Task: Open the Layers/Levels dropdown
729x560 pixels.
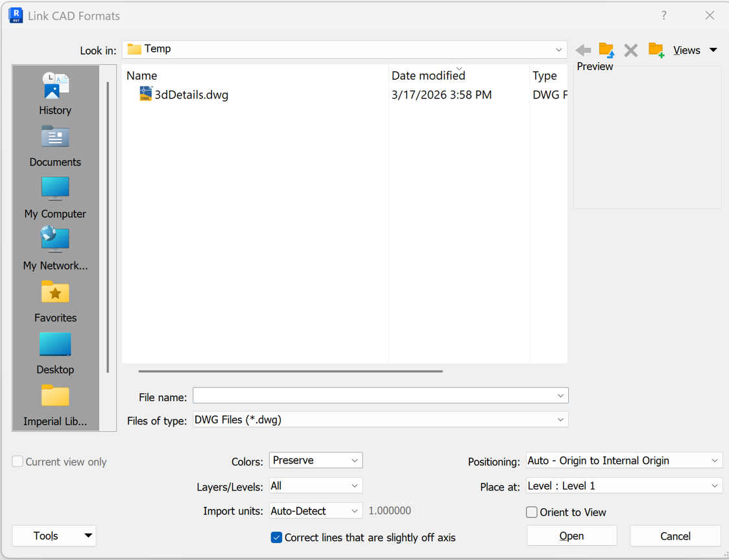Action: pyautogui.click(x=316, y=485)
